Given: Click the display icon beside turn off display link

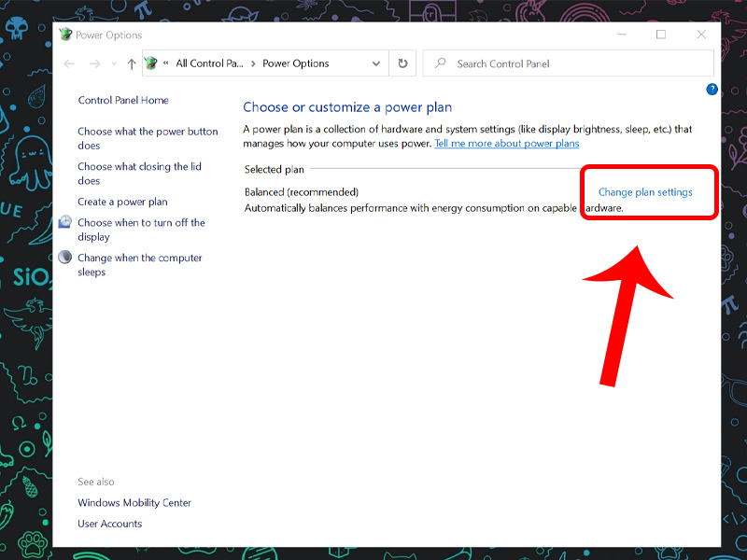Looking at the screenshot, I should (x=64, y=222).
